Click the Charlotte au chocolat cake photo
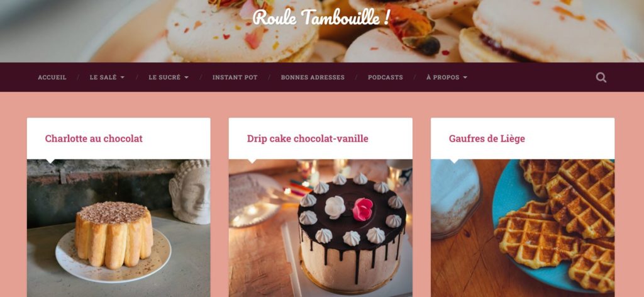Screen dimensions: 644x297 pyautogui.click(x=119, y=228)
